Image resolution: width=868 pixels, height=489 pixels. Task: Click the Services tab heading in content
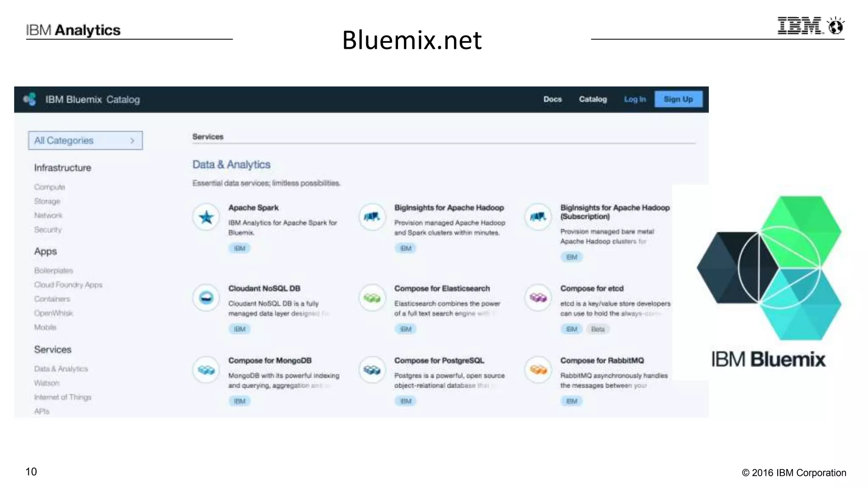pyautogui.click(x=208, y=137)
